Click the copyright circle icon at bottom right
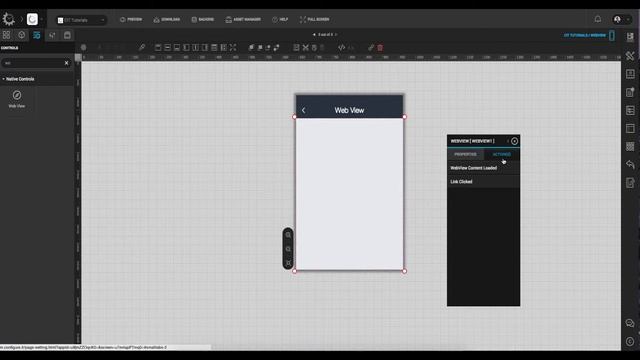The image size is (640, 360). click(630, 341)
